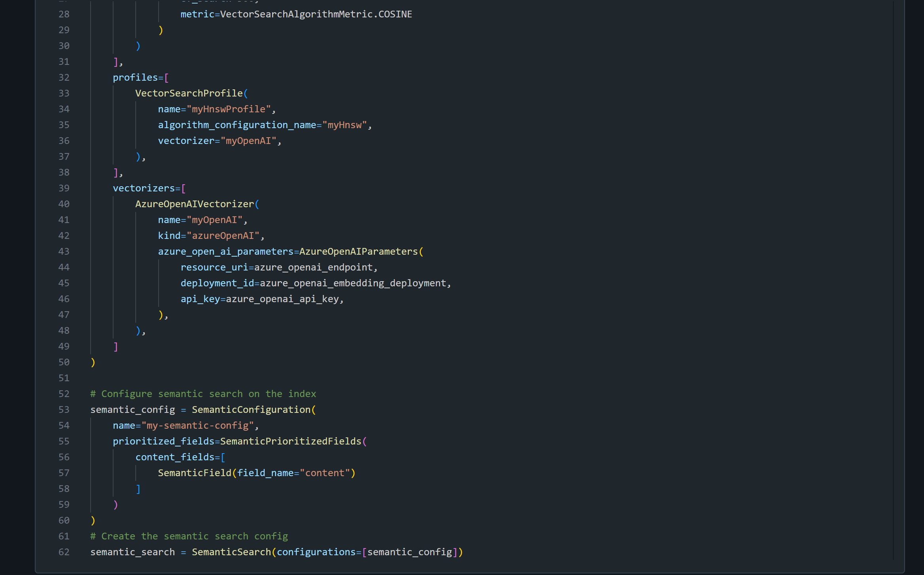Image resolution: width=924 pixels, height=575 pixels.
Task: Click the azure_openai_api_key variable
Action: pos(282,299)
